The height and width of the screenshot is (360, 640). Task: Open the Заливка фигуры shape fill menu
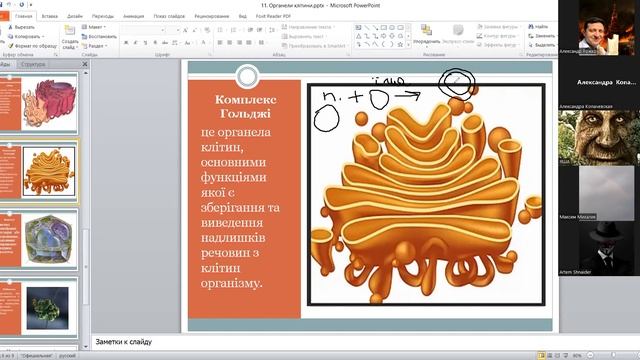[499, 27]
